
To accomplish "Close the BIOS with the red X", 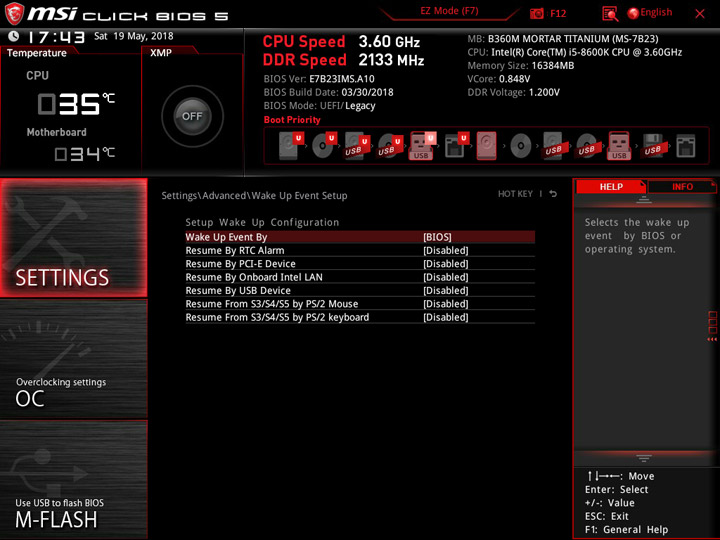I will [x=700, y=14].
